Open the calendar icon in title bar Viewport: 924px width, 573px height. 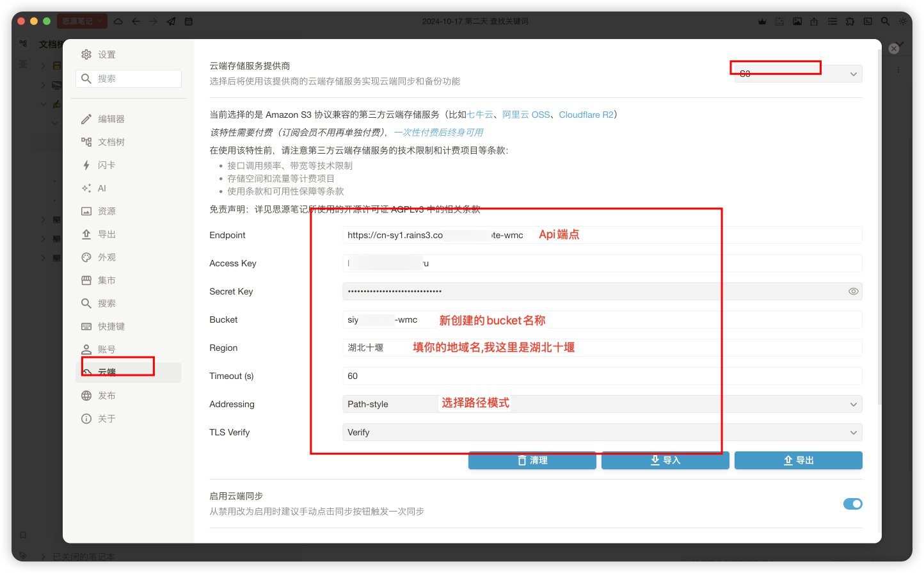(189, 21)
